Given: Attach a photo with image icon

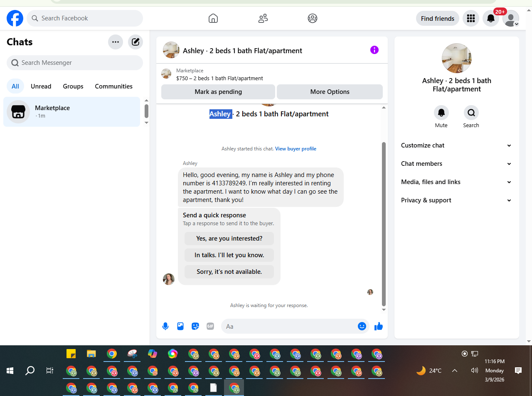Looking at the screenshot, I should coord(180,326).
